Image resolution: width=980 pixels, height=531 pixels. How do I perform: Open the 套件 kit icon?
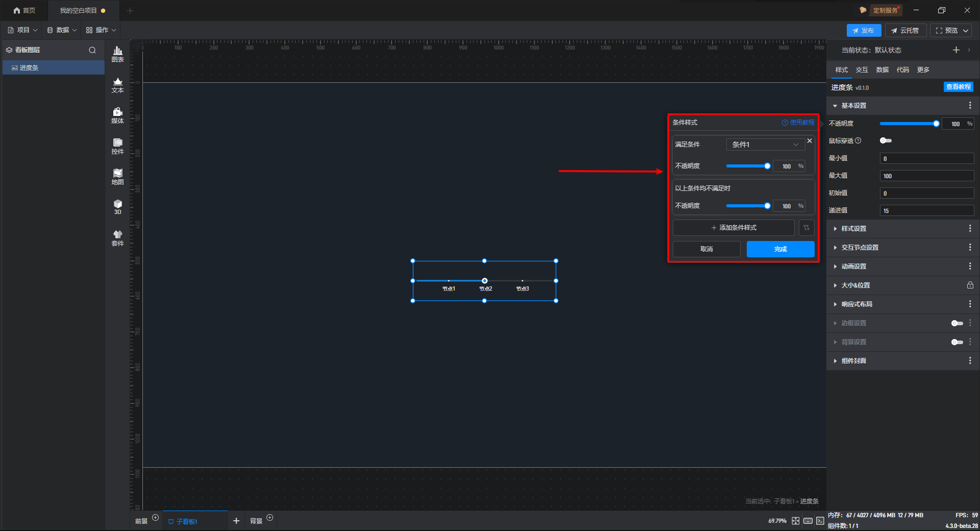click(x=117, y=238)
